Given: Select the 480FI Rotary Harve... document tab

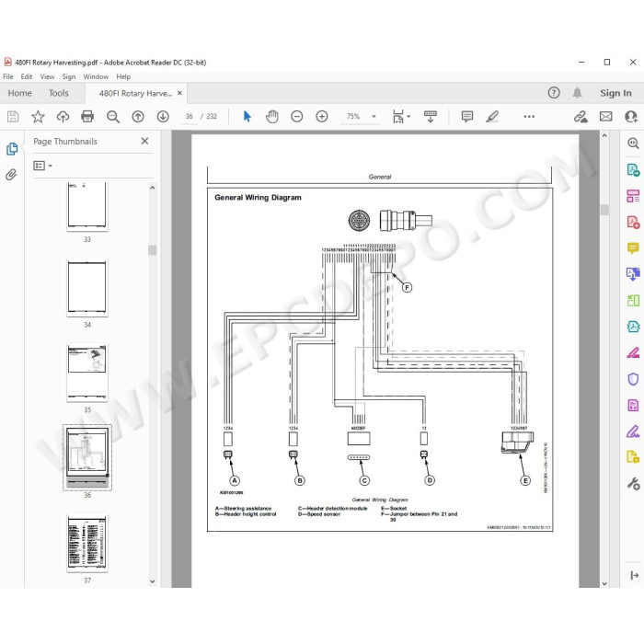Looking at the screenshot, I should (135, 94).
